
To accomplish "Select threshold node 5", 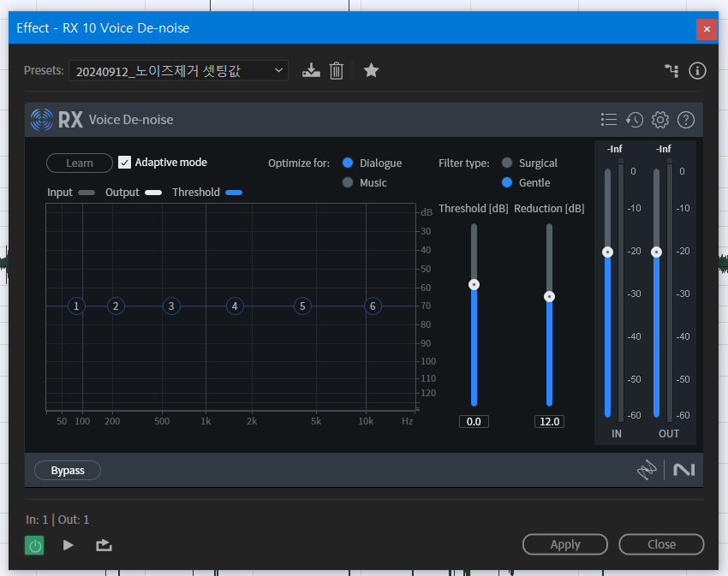I will tap(302, 306).
